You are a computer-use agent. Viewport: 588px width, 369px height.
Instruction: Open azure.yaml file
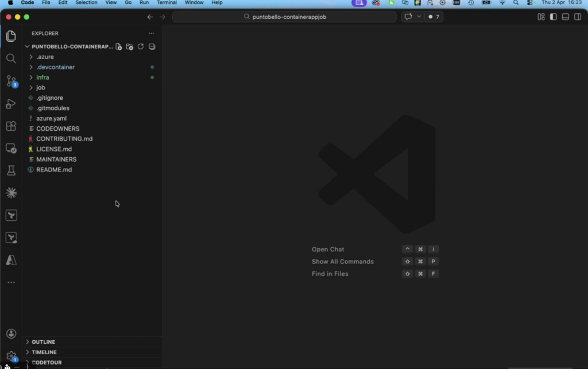(x=51, y=118)
